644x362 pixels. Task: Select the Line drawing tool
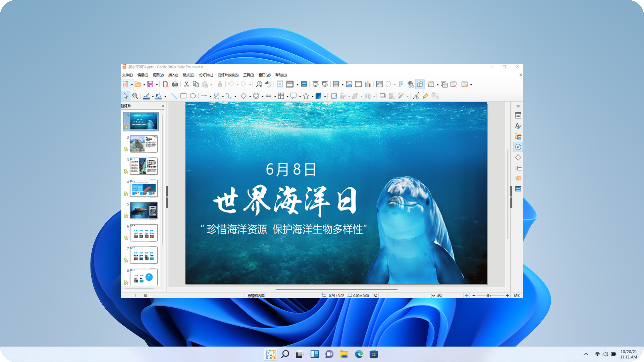pyautogui.click(x=174, y=96)
